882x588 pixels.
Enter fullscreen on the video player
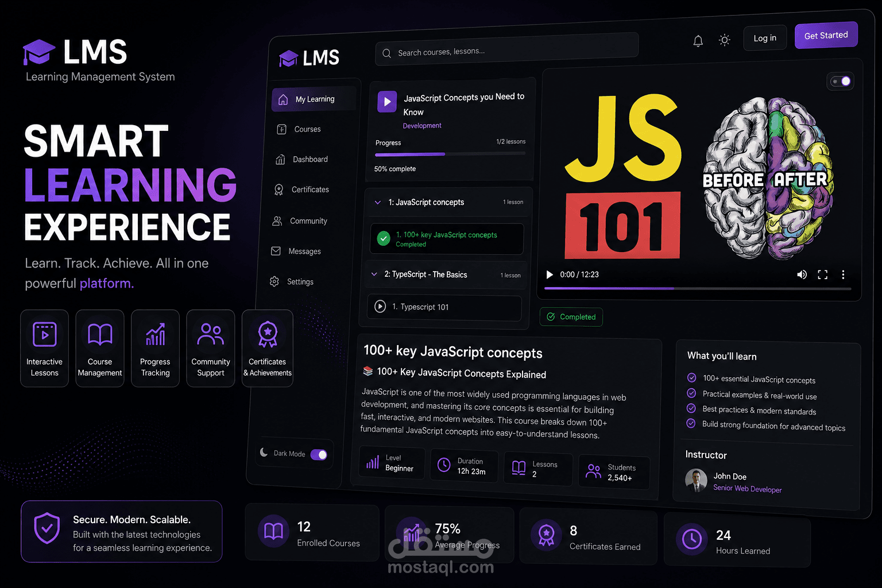pos(822,274)
